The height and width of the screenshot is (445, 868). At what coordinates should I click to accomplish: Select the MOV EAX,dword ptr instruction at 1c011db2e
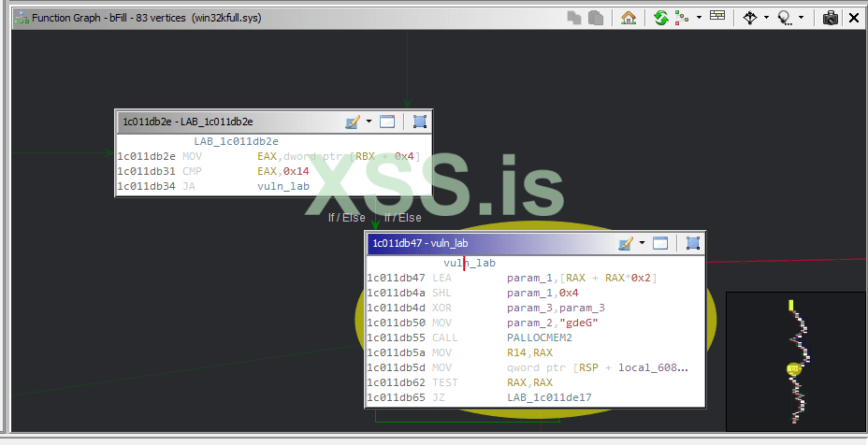tap(274, 156)
